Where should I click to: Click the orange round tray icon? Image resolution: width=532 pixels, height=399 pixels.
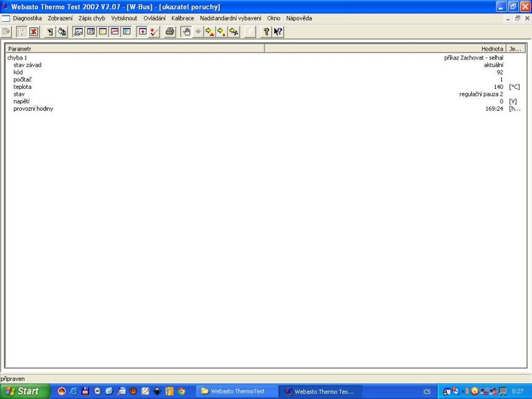474,391
